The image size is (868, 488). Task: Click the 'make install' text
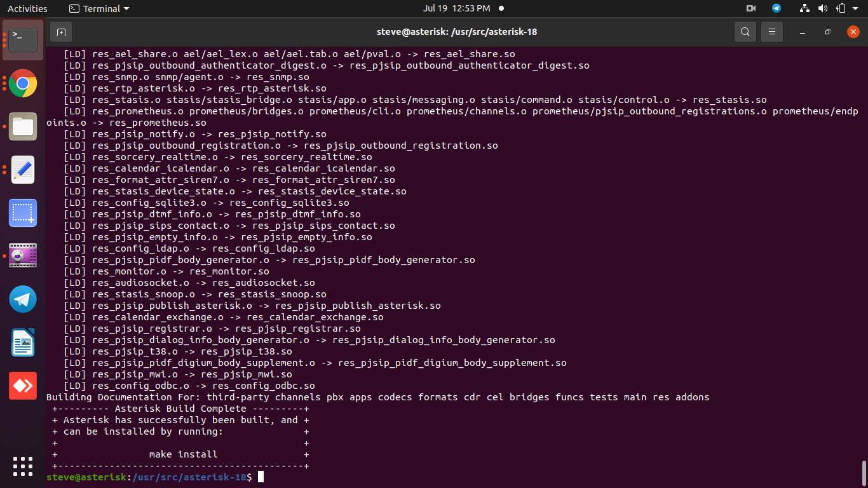183,454
